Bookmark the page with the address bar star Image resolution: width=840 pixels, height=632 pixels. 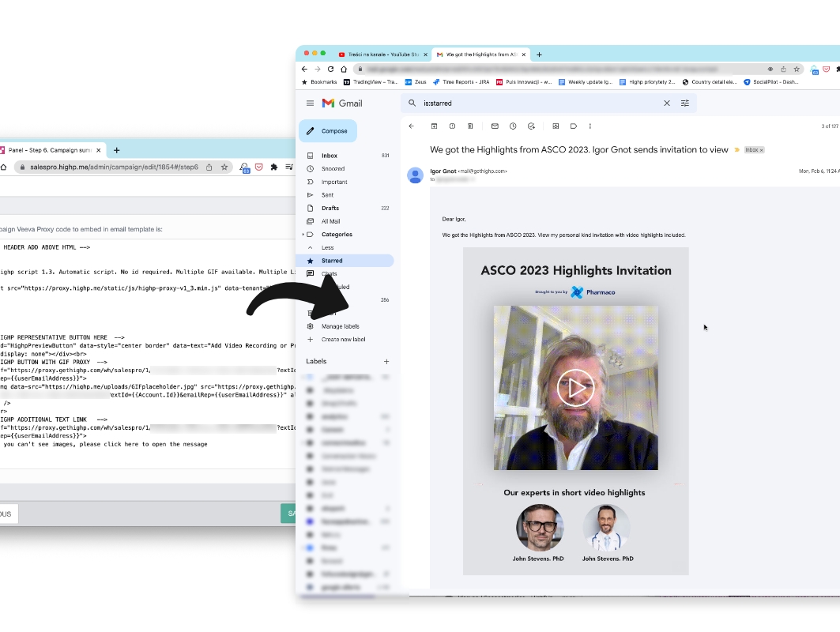click(797, 70)
